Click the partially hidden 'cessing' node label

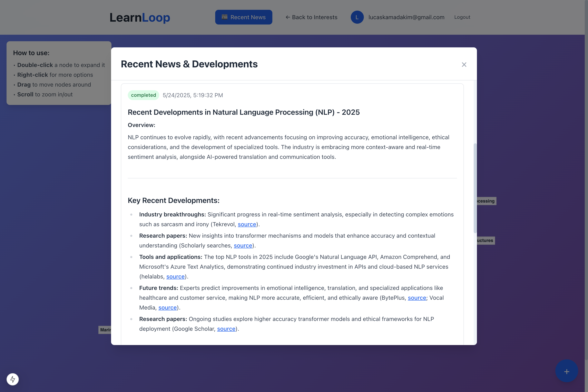pos(486,201)
